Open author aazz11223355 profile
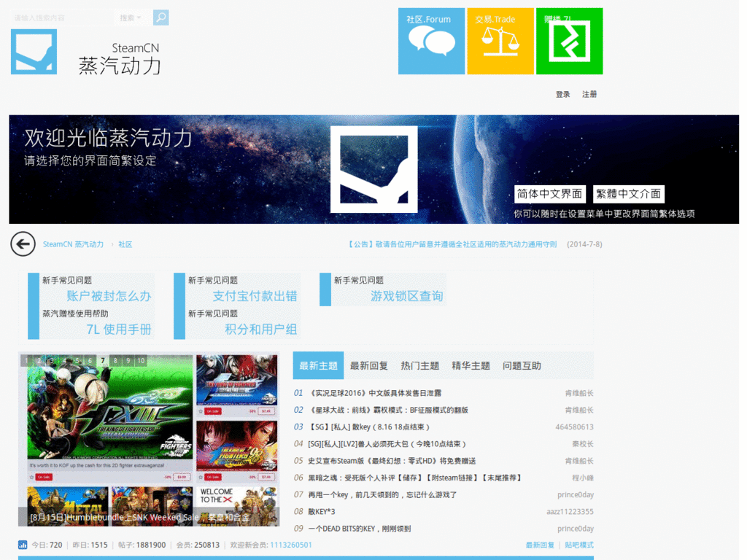This screenshot has height=560, width=747. [570, 511]
